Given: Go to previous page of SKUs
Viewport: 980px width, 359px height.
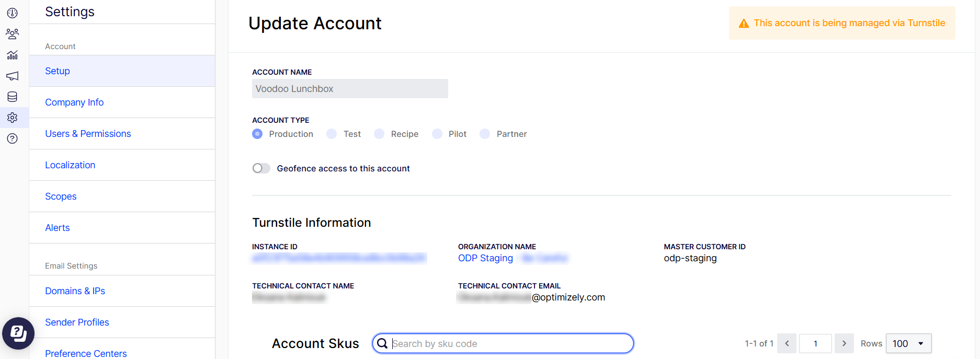Looking at the screenshot, I should (x=787, y=343).
